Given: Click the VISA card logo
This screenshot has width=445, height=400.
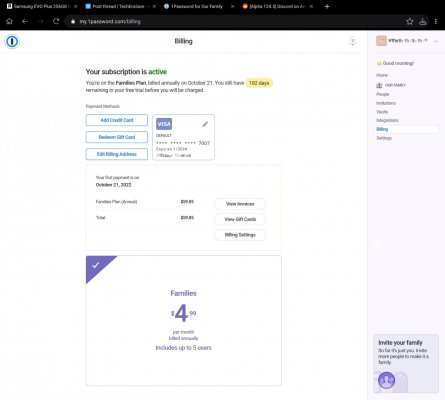Looking at the screenshot, I should (164, 124).
